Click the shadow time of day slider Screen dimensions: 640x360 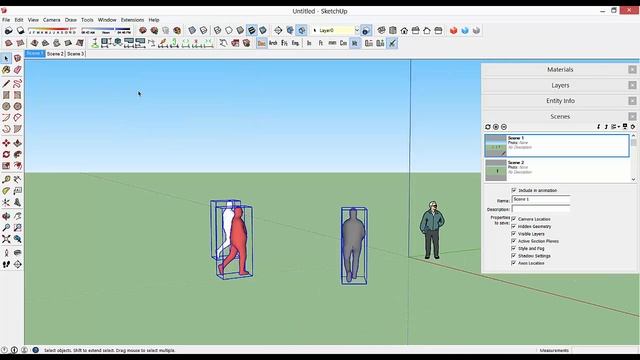[x=106, y=31]
